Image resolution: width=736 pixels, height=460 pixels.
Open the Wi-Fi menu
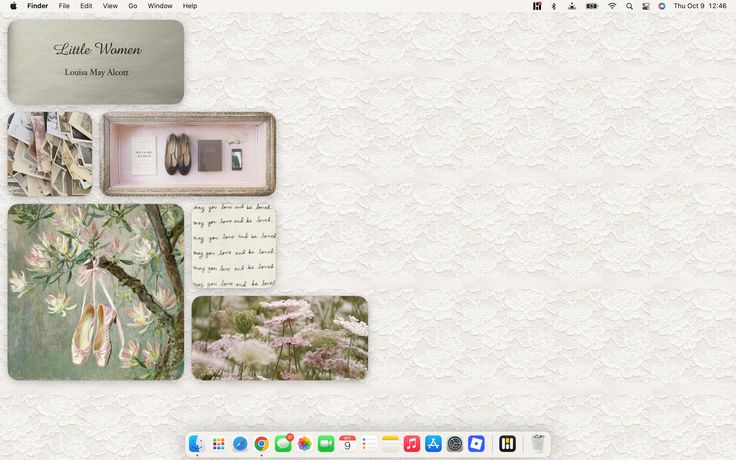(612, 6)
